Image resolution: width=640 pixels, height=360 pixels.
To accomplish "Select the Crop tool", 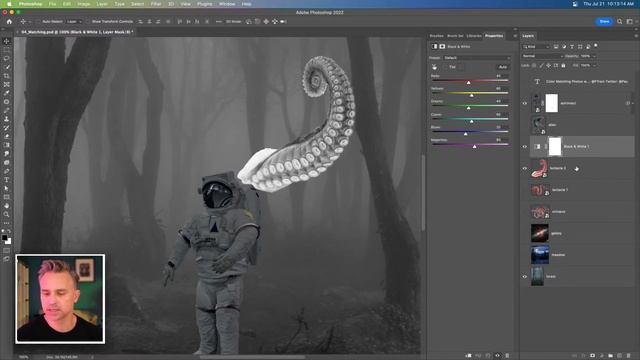I will (7, 76).
